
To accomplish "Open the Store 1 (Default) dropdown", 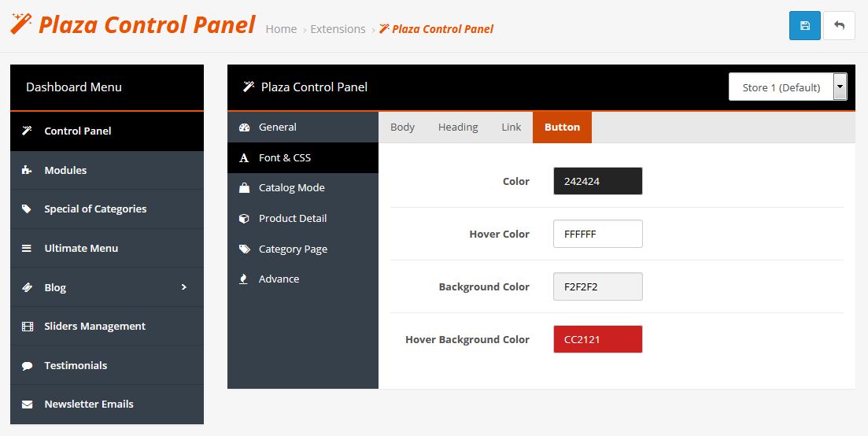I will [788, 87].
